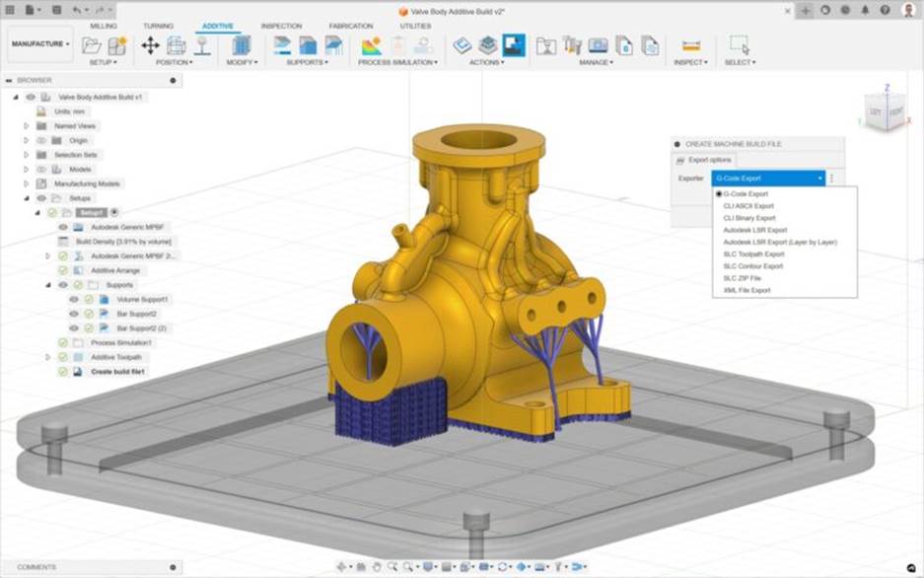
Task: Toggle visibility of Bar Support2
Action: (x=72, y=314)
